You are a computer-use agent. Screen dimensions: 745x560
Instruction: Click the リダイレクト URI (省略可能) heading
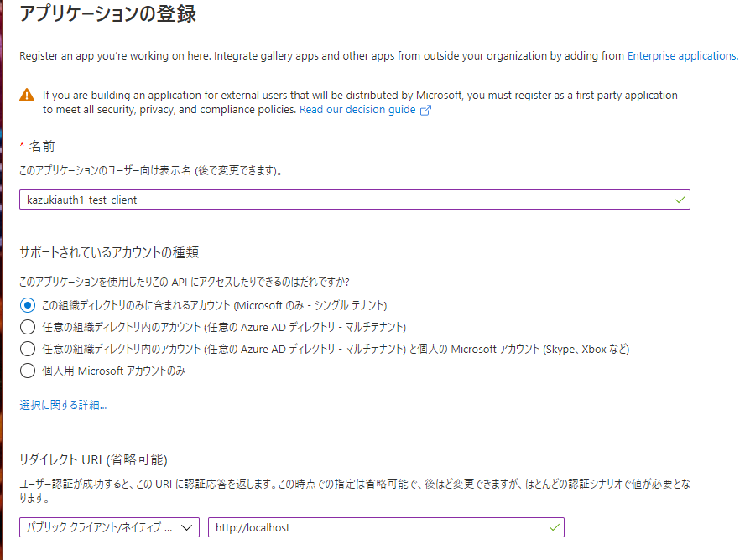pos(93,459)
